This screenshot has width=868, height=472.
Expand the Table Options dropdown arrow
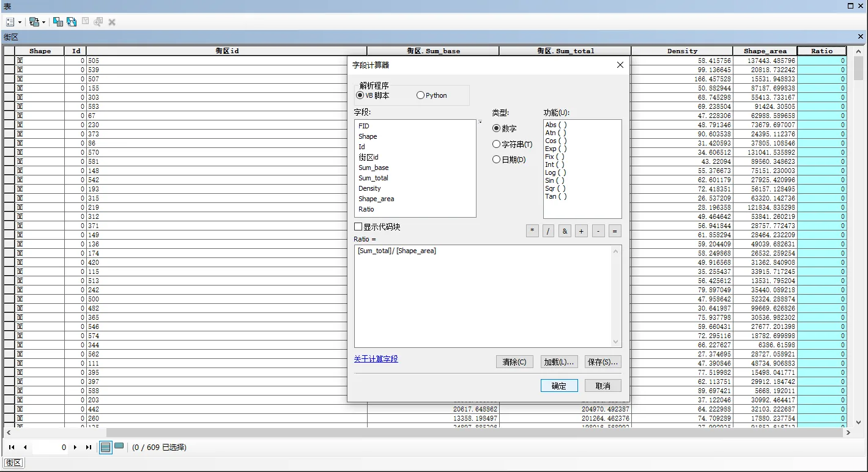20,23
